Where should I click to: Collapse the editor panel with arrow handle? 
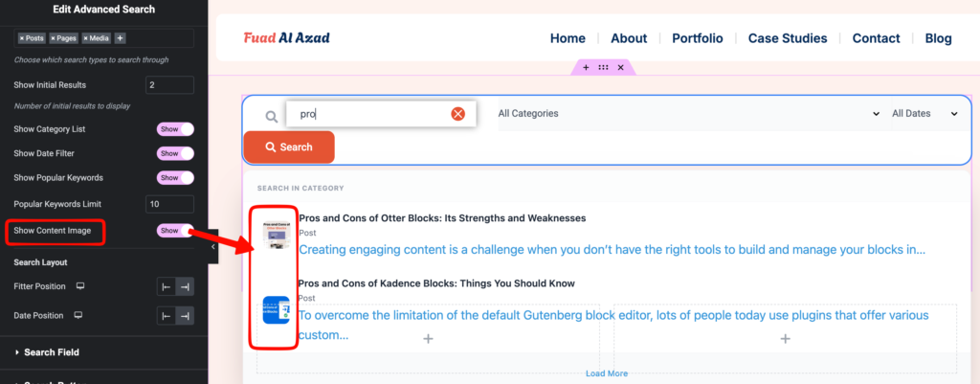[x=212, y=246]
